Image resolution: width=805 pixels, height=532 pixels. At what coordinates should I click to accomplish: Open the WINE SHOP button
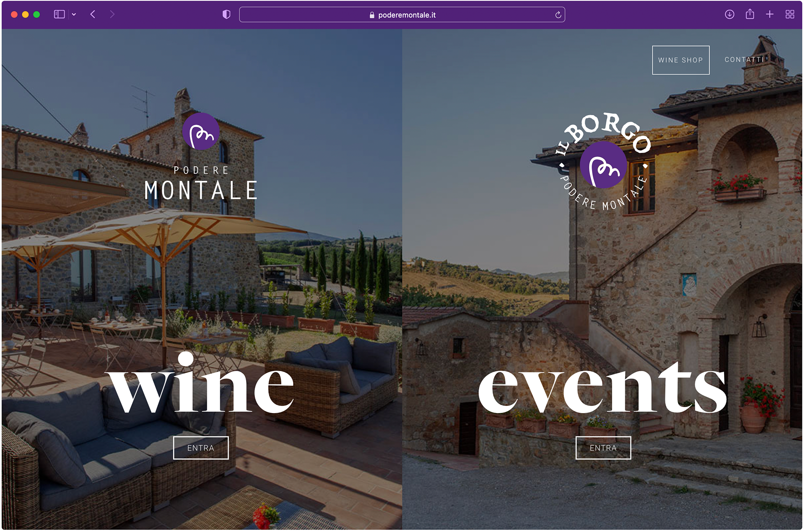[x=680, y=60]
